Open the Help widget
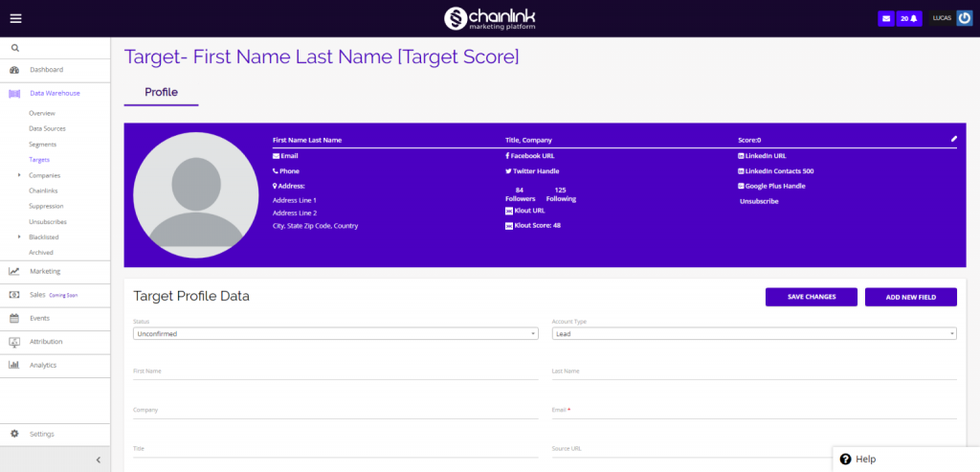980x472 pixels. pos(906,459)
